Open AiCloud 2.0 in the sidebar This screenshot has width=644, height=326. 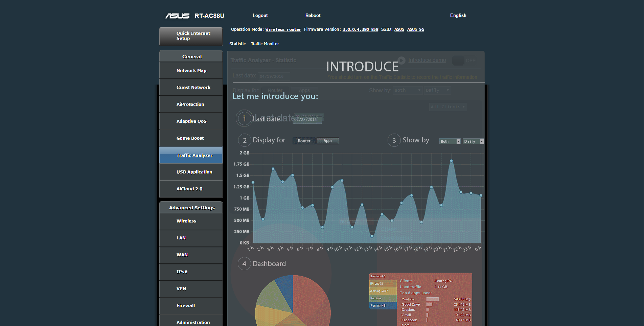coord(191,189)
